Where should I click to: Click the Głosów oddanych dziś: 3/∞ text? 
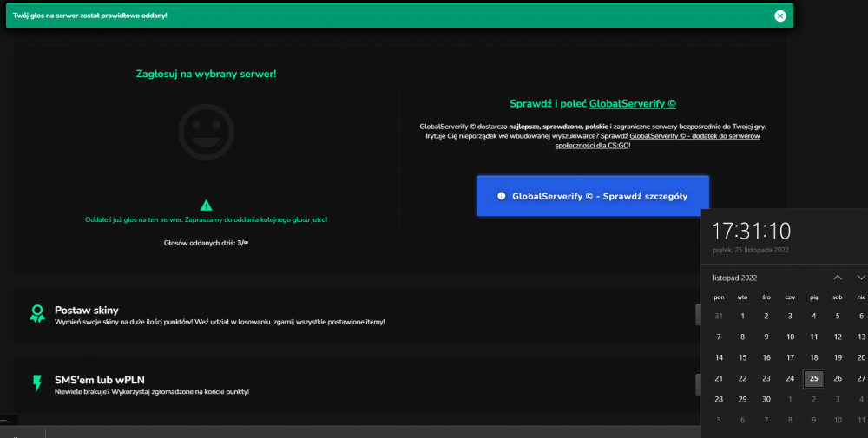coord(206,243)
